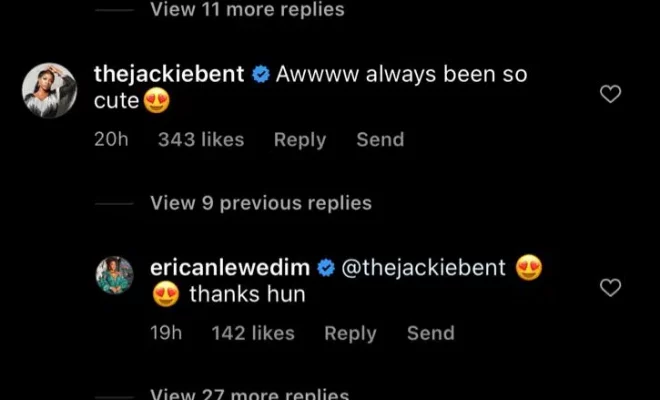Tap ericanlewedim's blue verified badge
Image resolution: width=660 pixels, height=400 pixels.
pos(326,268)
